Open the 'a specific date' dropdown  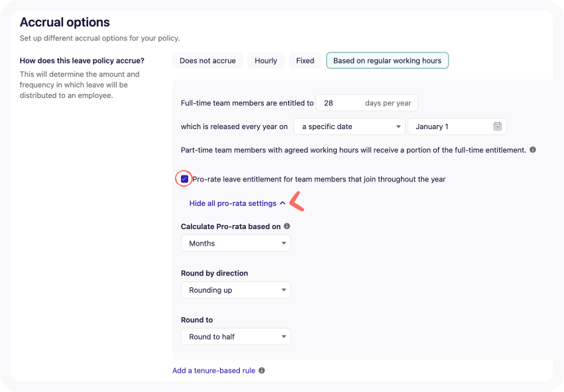[349, 126]
